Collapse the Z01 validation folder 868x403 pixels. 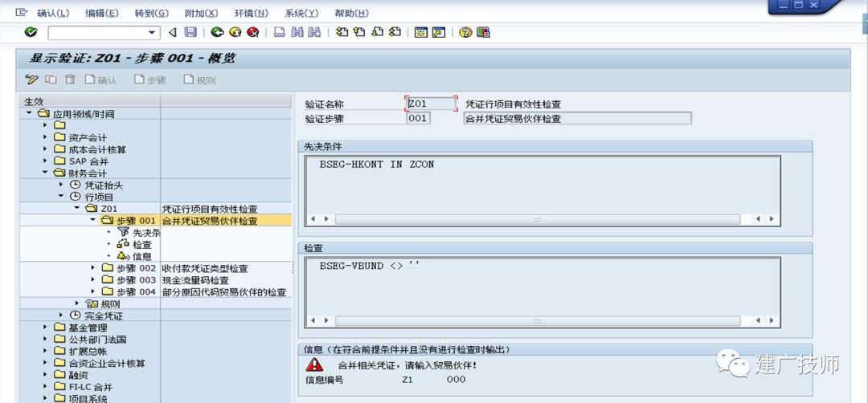click(77, 209)
